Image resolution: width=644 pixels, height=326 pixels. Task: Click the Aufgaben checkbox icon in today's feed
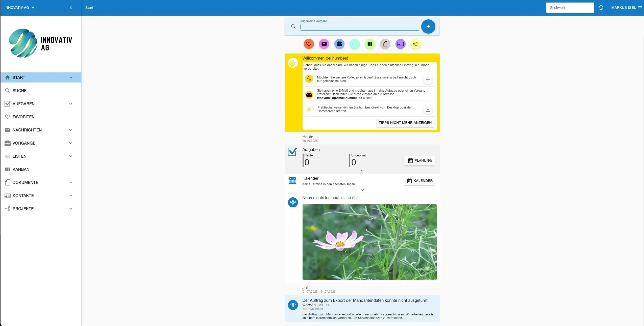point(292,152)
